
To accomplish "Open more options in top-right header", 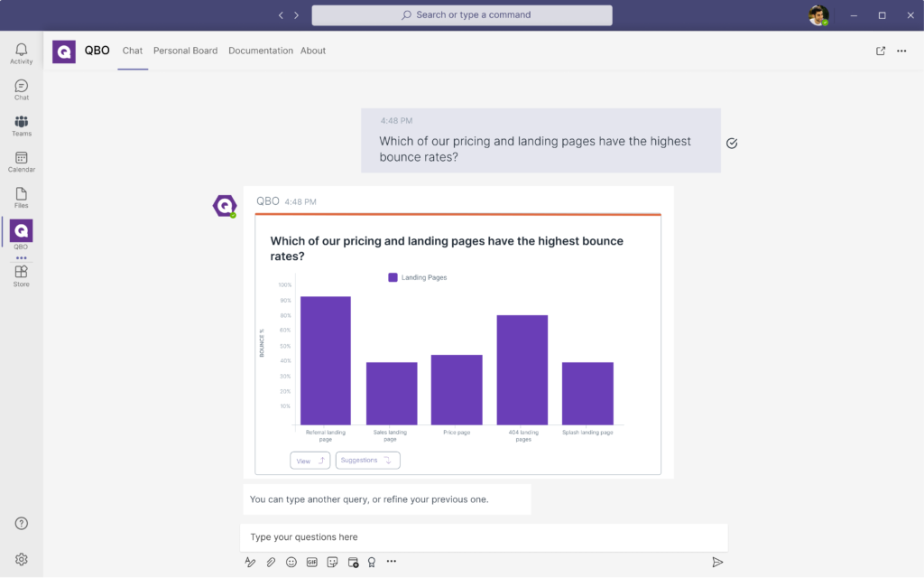I will tap(901, 51).
